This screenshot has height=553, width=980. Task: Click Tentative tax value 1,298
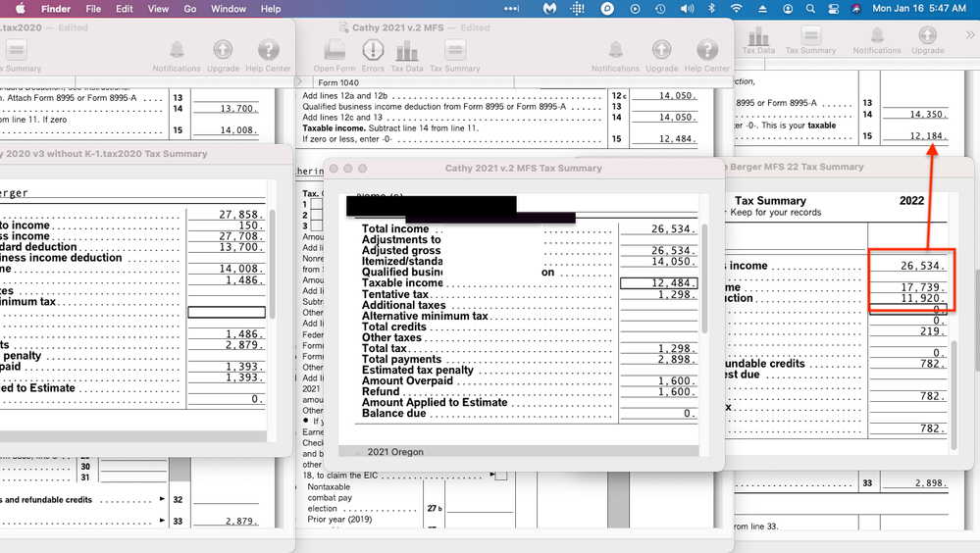(x=676, y=294)
